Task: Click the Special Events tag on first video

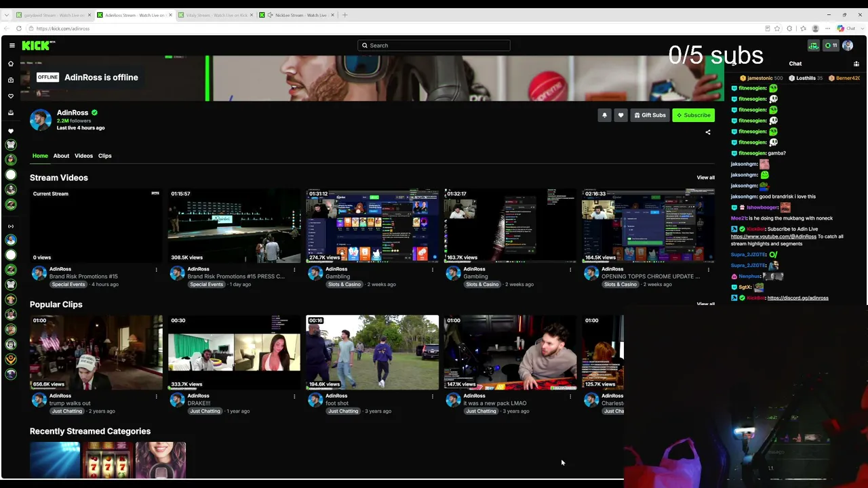Action: click(68, 285)
